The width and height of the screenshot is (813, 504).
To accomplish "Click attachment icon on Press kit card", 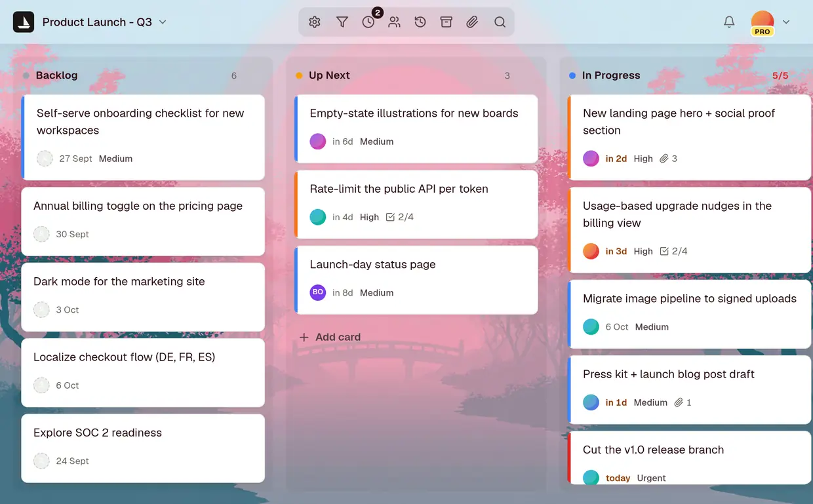I will click(x=679, y=402).
